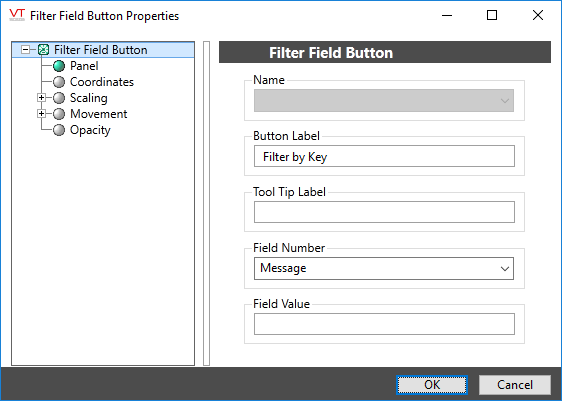The width and height of the screenshot is (562, 401).
Task: Expand the Scaling tree node
Action: click(42, 98)
